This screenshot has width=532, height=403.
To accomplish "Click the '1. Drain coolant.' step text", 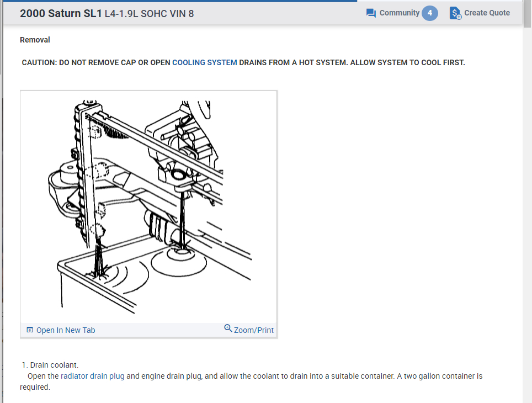I will (x=50, y=365).
